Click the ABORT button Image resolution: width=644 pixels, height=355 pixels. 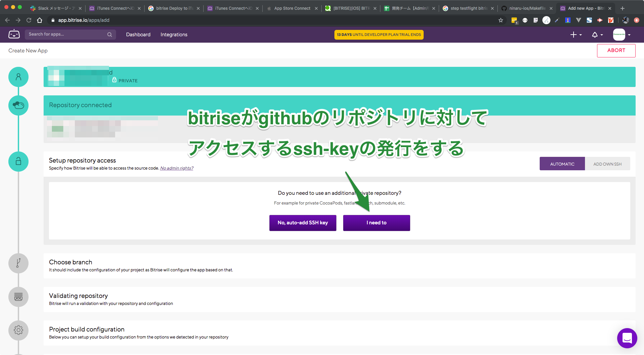[616, 50]
